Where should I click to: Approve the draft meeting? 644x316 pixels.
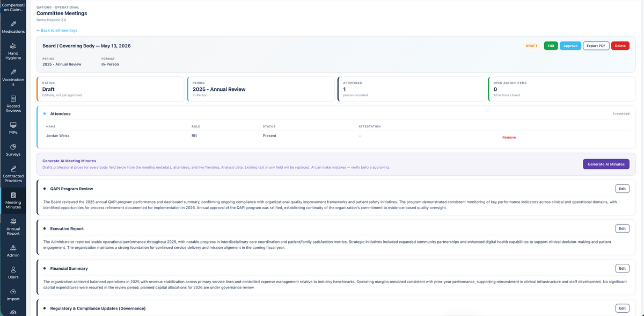570,46
